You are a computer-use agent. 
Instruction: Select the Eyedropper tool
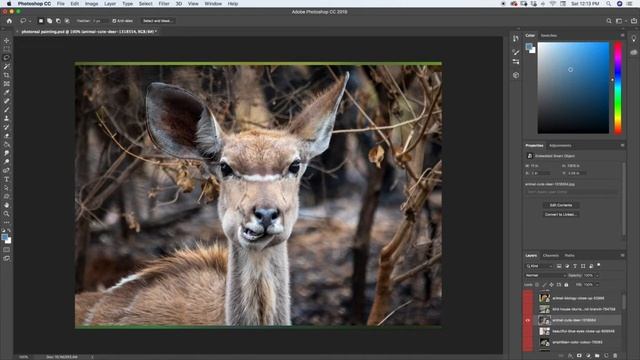tap(7, 92)
